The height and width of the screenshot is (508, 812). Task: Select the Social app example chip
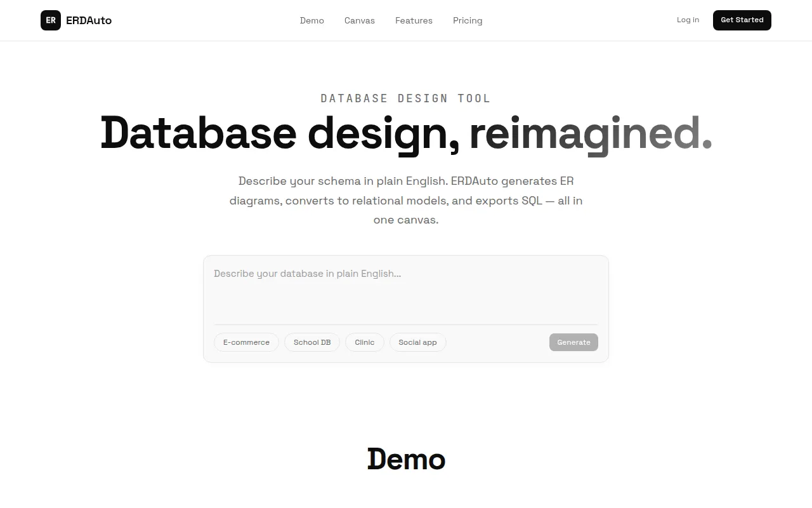click(x=417, y=342)
